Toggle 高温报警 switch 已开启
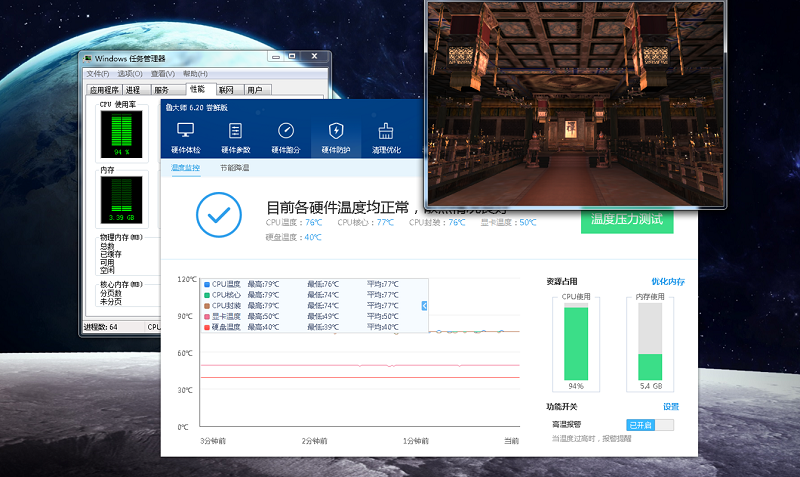 coord(649,425)
